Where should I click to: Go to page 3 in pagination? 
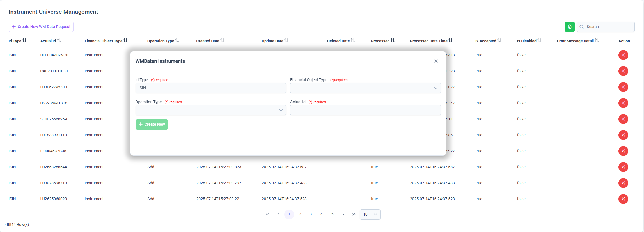311,214
